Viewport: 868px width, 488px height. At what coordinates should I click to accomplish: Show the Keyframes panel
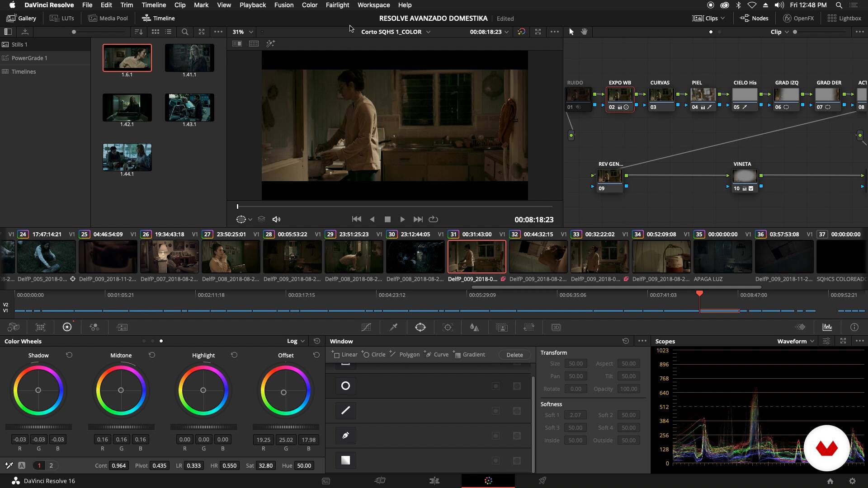(801, 327)
